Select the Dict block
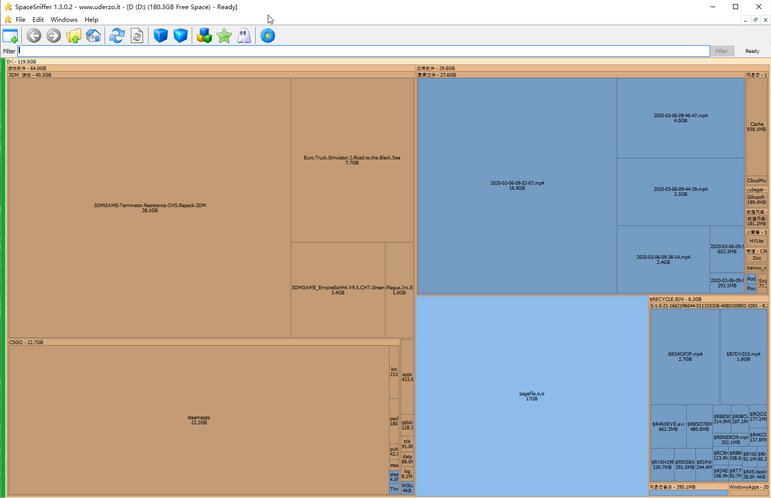Screen dimensions: 771x498 tap(756, 258)
